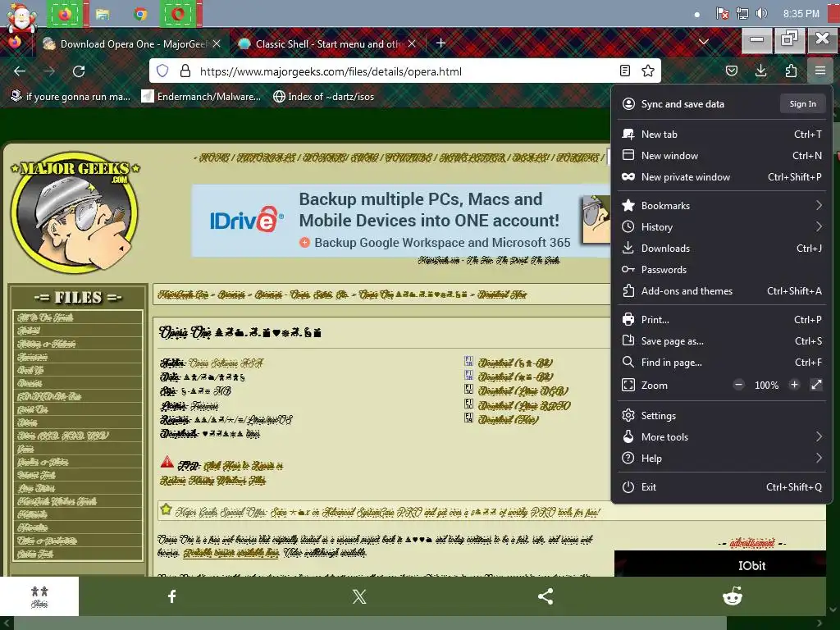
Task: Choose Save page as...
Action: pyautogui.click(x=722, y=341)
